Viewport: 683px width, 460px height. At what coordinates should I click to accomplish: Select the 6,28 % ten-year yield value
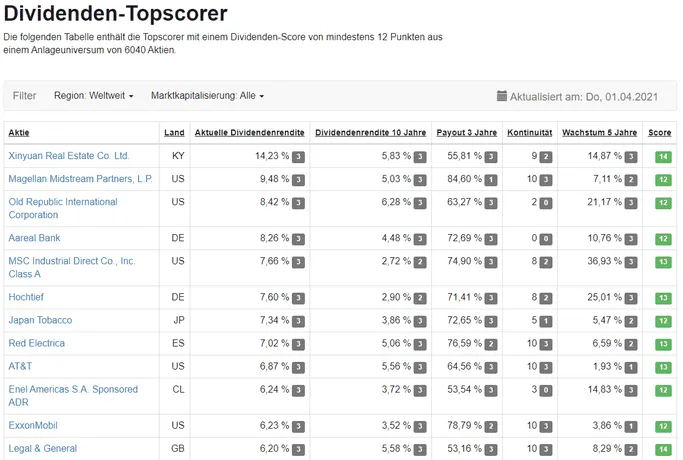coord(396,202)
